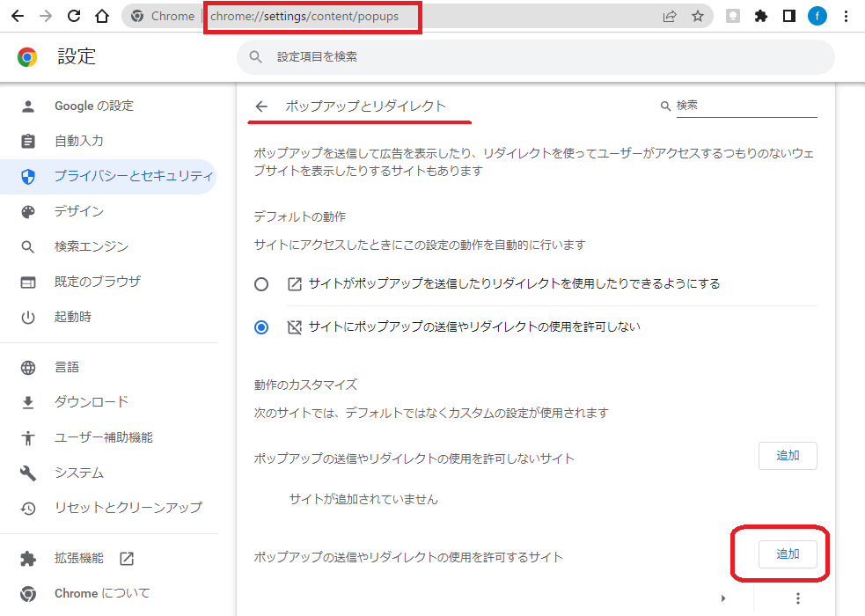The height and width of the screenshot is (616, 865).
Task: Open 自動入力 settings section
Action: 79,141
